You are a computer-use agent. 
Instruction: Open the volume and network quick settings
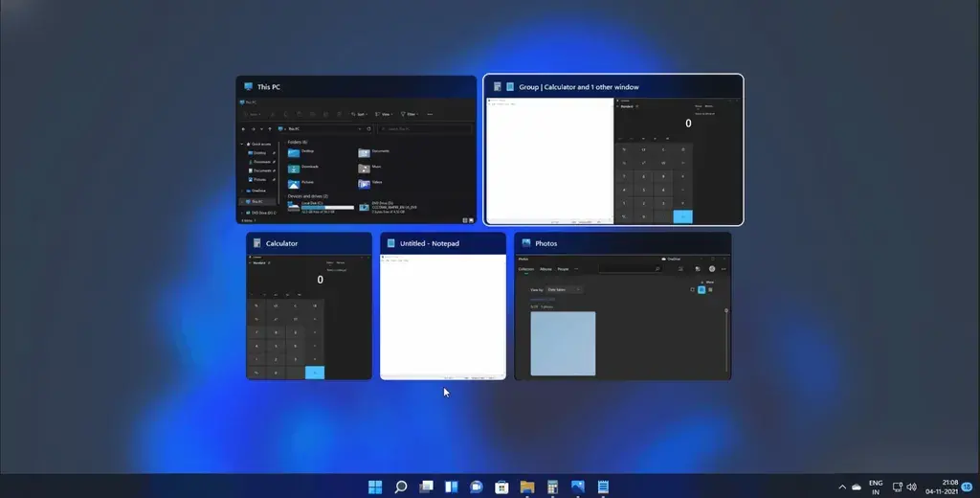[x=904, y=487]
